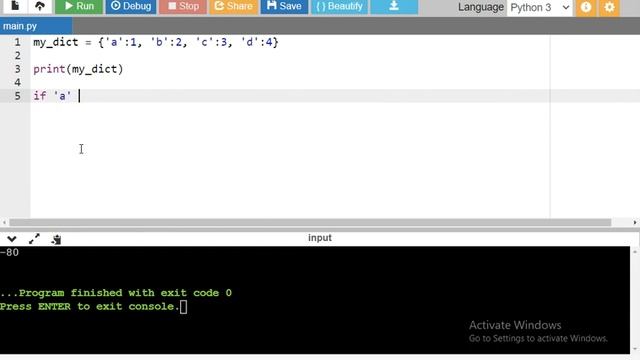The width and height of the screenshot is (640, 360).
Task: Click 'Press ENTER to exit console' line
Action: point(90,307)
